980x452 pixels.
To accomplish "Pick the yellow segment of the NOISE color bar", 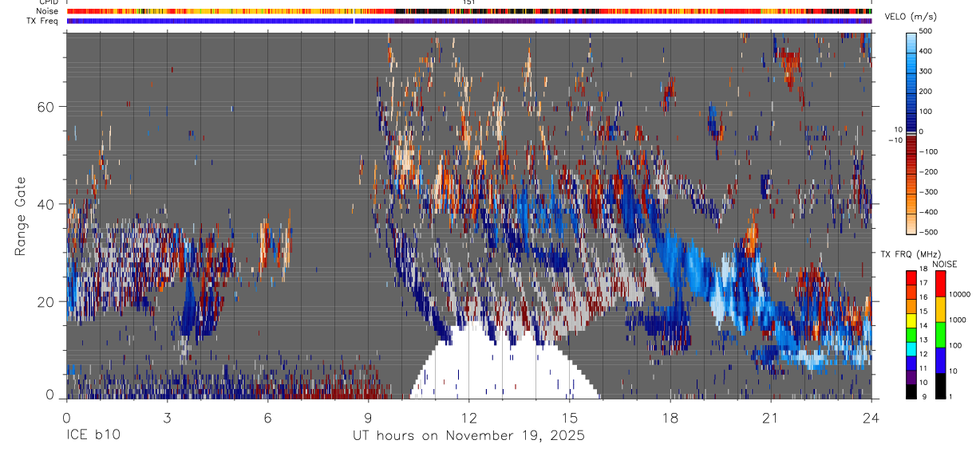I will pyautogui.click(x=940, y=310).
